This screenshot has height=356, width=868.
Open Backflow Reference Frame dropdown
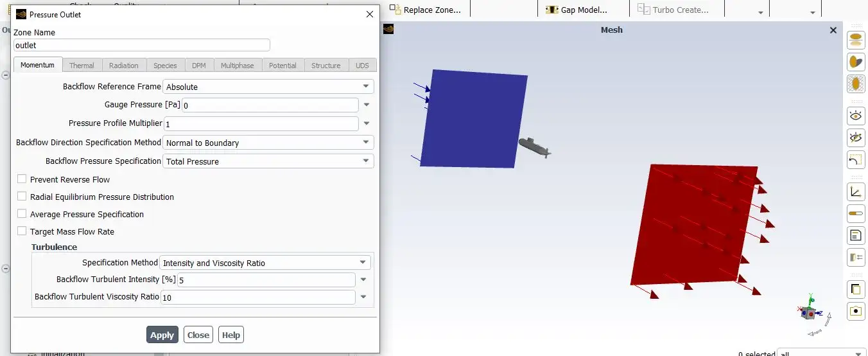pos(268,86)
